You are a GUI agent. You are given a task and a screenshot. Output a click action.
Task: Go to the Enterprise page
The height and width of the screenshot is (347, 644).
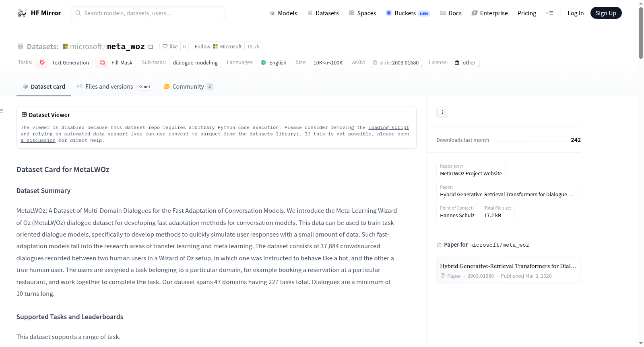pos(489,13)
